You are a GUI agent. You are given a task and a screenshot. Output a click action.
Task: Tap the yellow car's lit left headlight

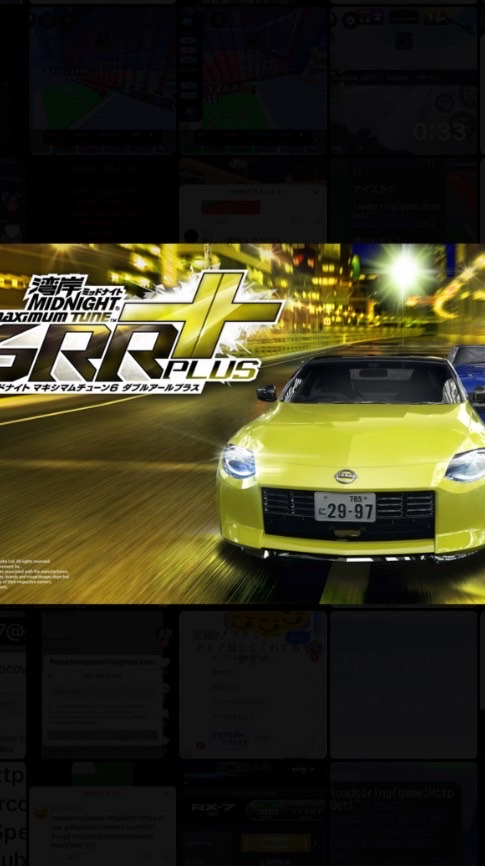click(x=239, y=462)
